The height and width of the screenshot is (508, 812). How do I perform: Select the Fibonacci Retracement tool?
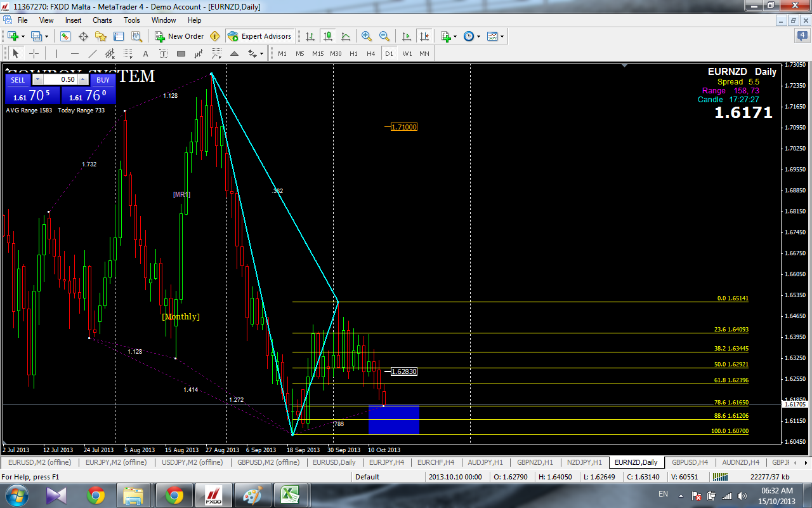click(x=128, y=53)
